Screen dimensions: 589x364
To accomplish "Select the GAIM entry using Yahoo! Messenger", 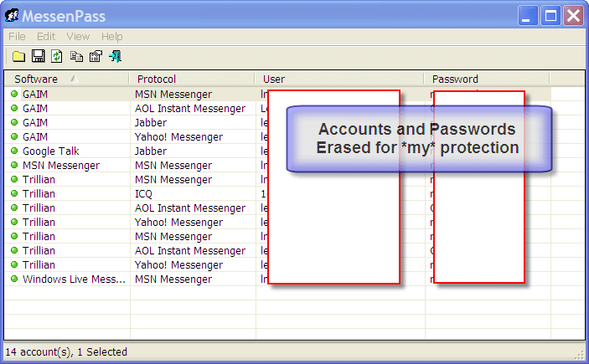I will (35, 137).
